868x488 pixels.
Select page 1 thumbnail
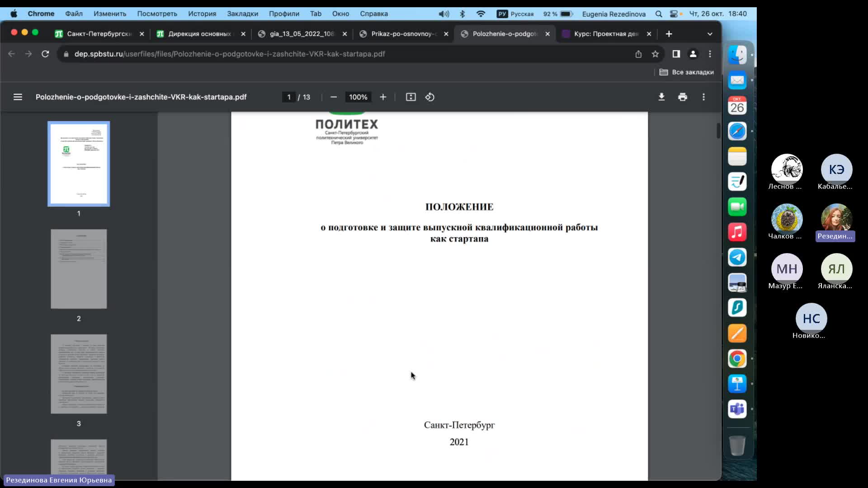79,164
